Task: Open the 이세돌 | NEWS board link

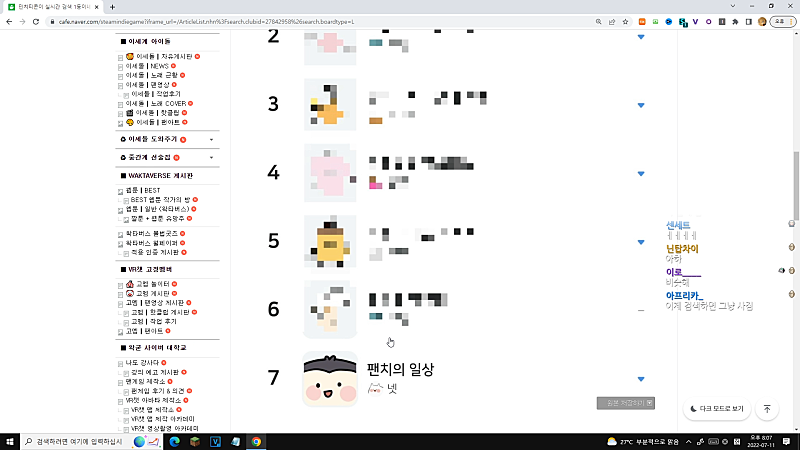Action: 147,66
